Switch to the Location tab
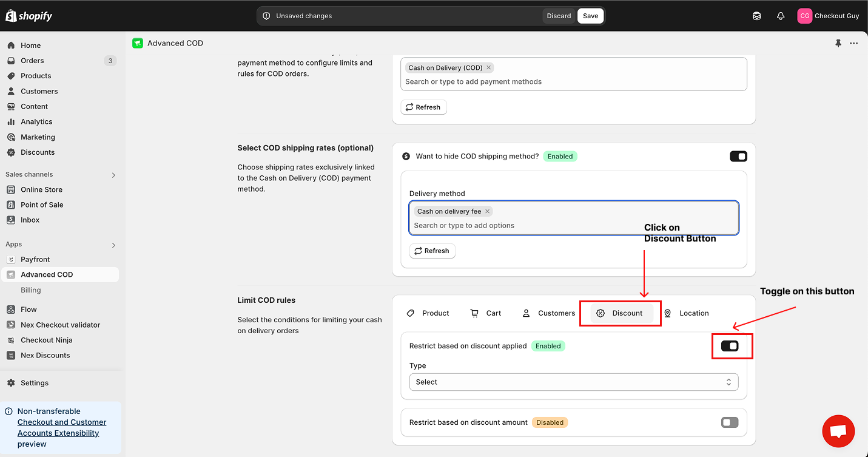868x457 pixels. pyautogui.click(x=687, y=313)
